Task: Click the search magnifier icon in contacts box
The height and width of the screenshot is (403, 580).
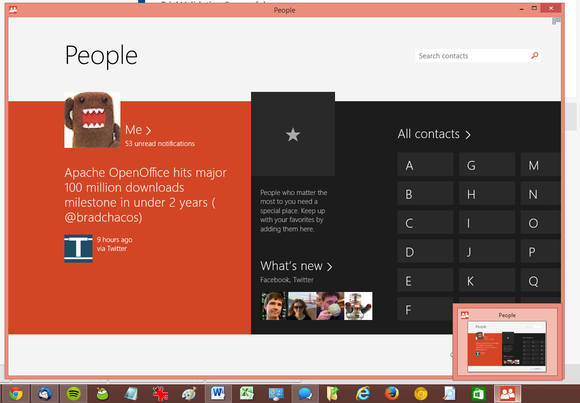Action: (535, 56)
